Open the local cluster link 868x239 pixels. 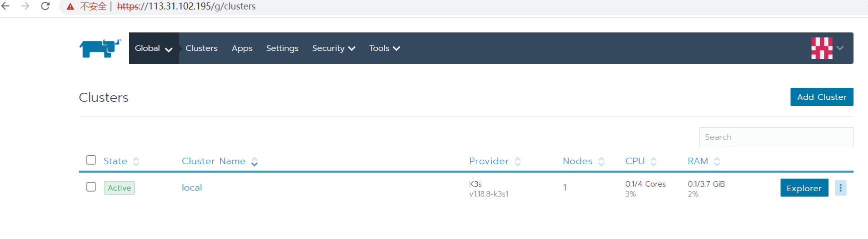coord(192,188)
